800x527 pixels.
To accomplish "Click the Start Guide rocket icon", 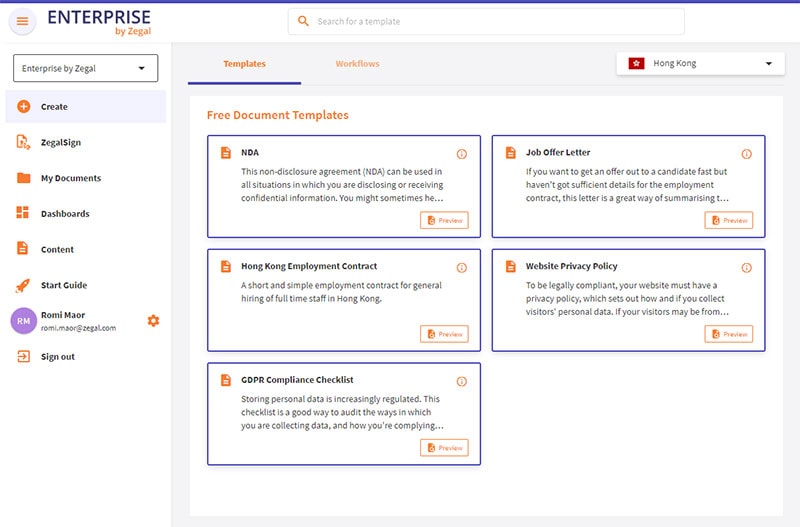I will click(x=23, y=285).
